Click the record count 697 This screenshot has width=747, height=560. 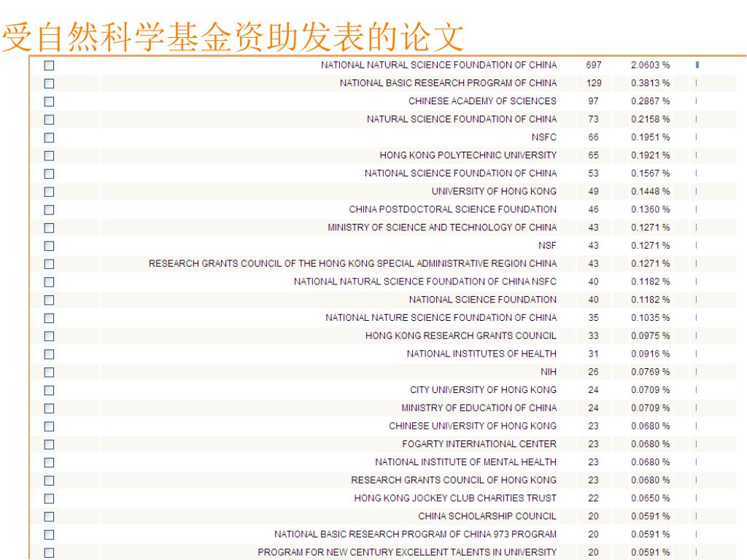point(594,65)
